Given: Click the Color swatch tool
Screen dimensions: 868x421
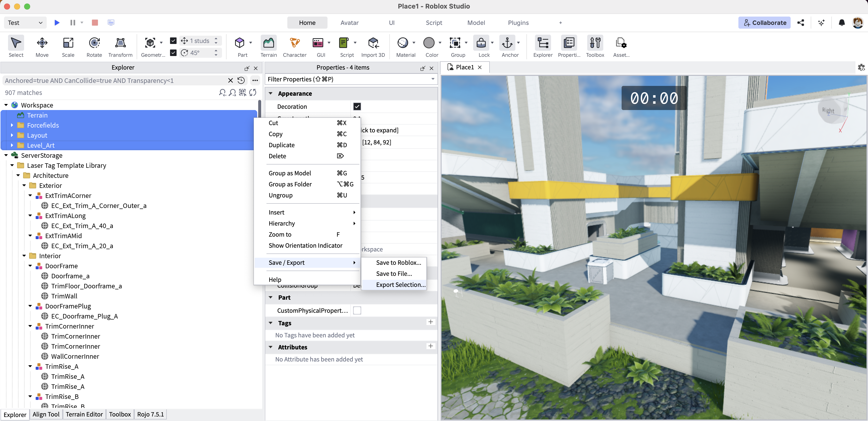Looking at the screenshot, I should [429, 43].
